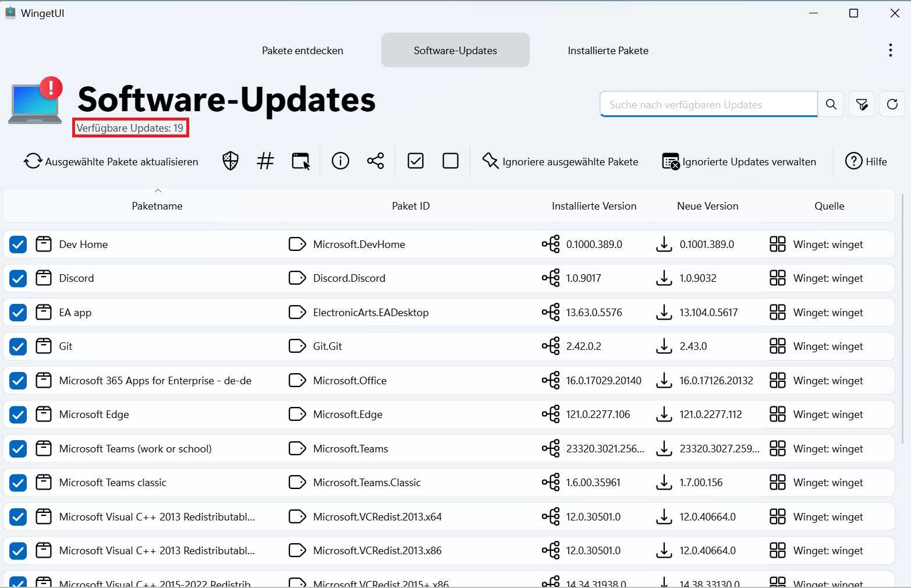Uncheck the Dev Home checkbox

[18, 245]
